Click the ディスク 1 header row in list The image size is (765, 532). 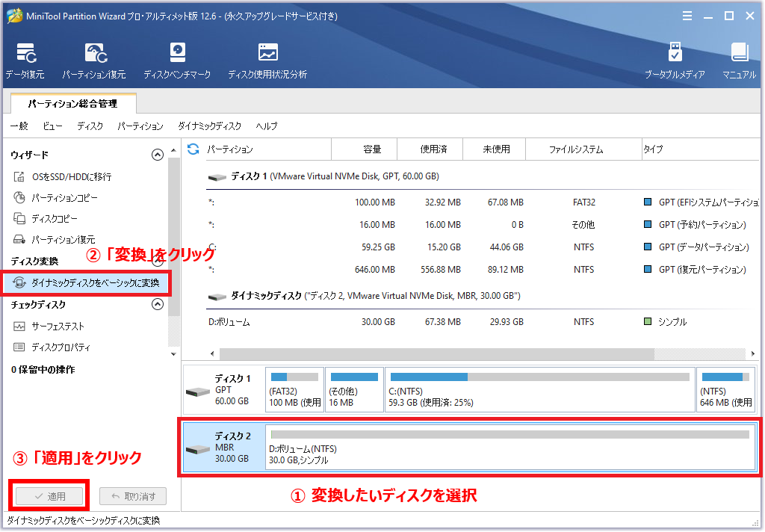483,176
